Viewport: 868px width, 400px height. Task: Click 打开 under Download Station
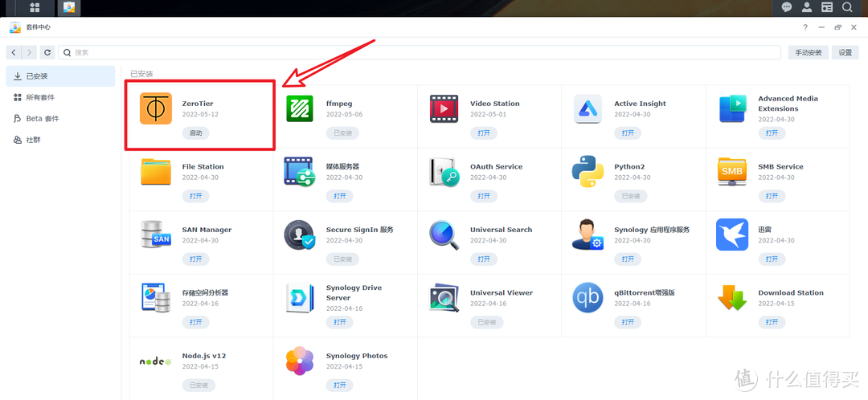coord(772,323)
